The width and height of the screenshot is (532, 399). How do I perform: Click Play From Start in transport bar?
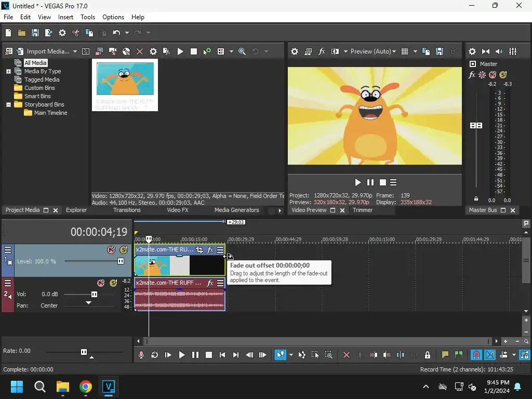tap(168, 355)
